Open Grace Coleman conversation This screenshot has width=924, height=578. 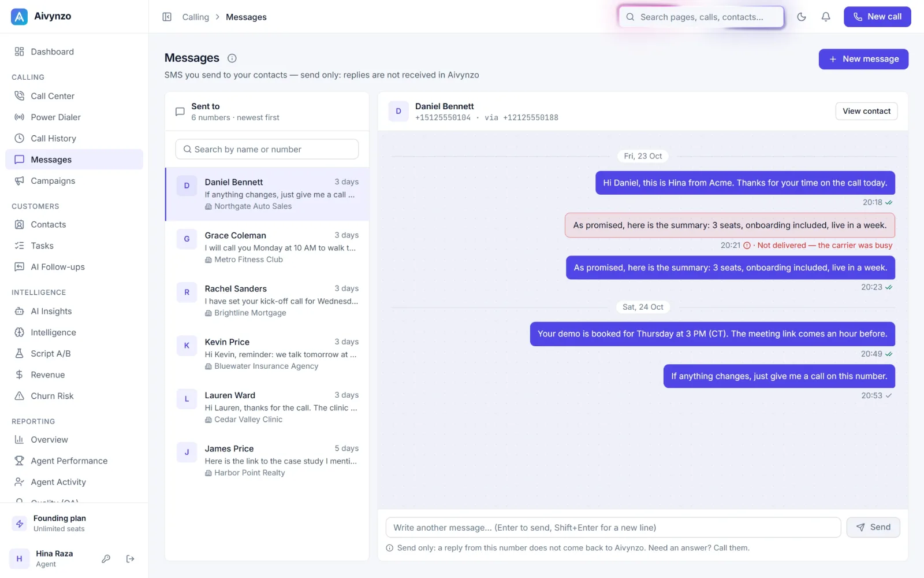pos(267,247)
